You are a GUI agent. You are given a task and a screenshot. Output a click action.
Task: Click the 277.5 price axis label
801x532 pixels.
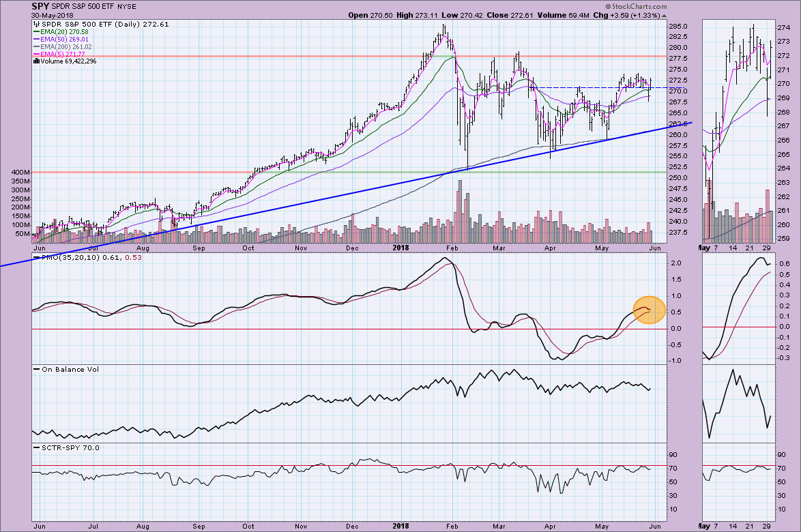coord(678,59)
